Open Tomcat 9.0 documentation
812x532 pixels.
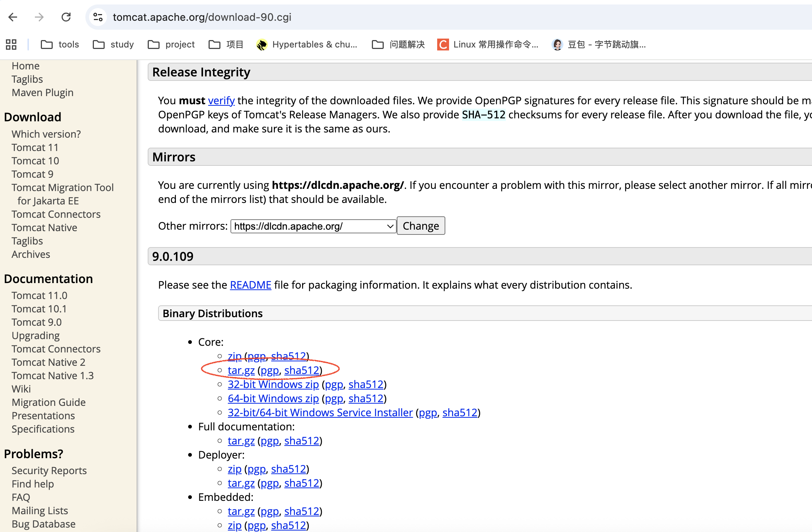(x=37, y=322)
